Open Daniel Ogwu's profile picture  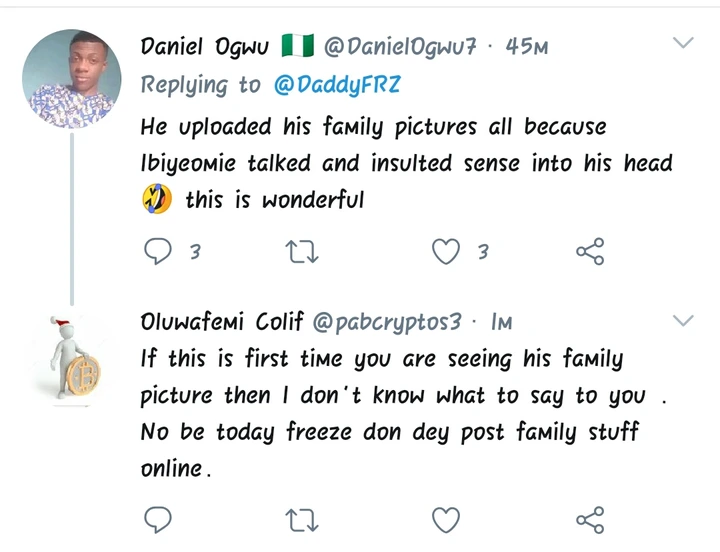click(x=71, y=80)
